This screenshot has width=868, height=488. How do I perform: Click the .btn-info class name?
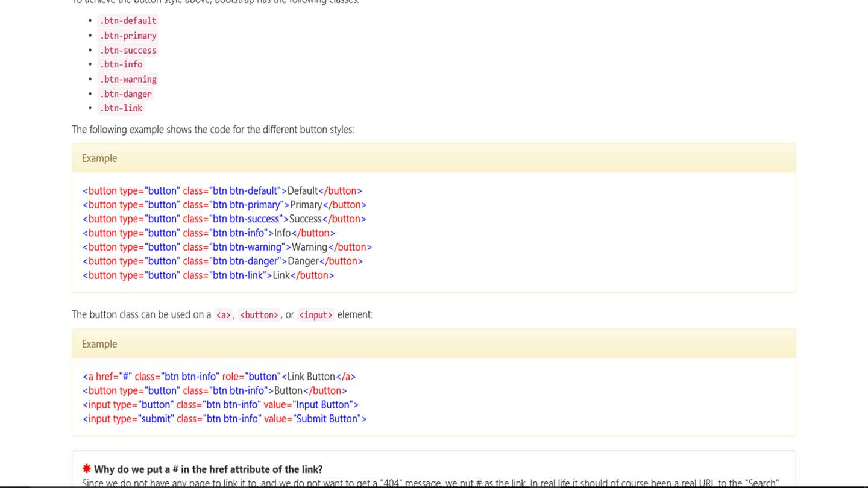tap(121, 64)
